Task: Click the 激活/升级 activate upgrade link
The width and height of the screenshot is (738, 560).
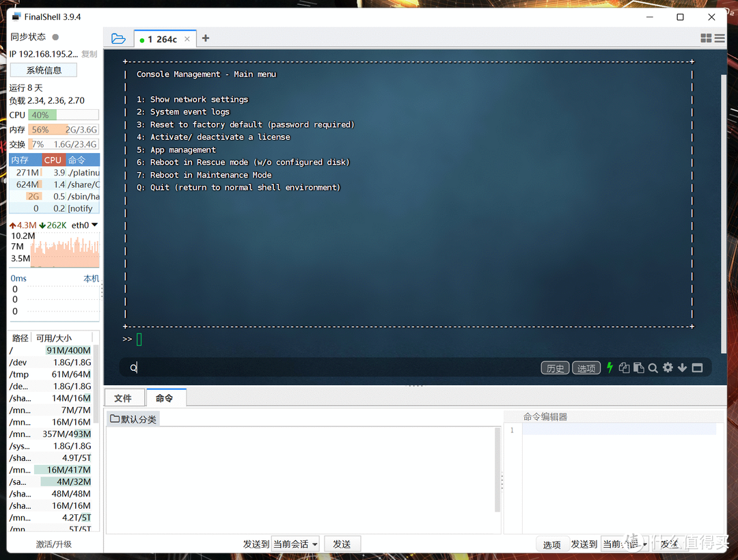Action: [x=54, y=544]
